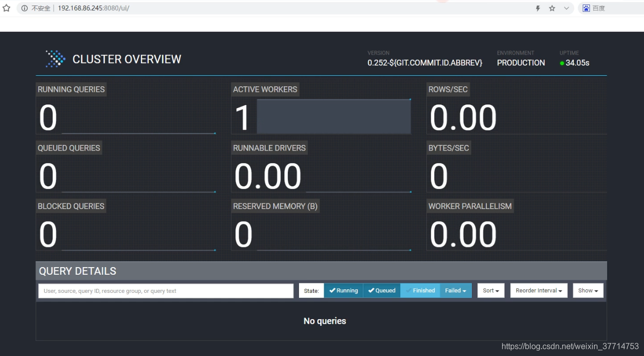Expand the address bar chevron dropdown
The height and width of the screenshot is (356, 644).
567,8
